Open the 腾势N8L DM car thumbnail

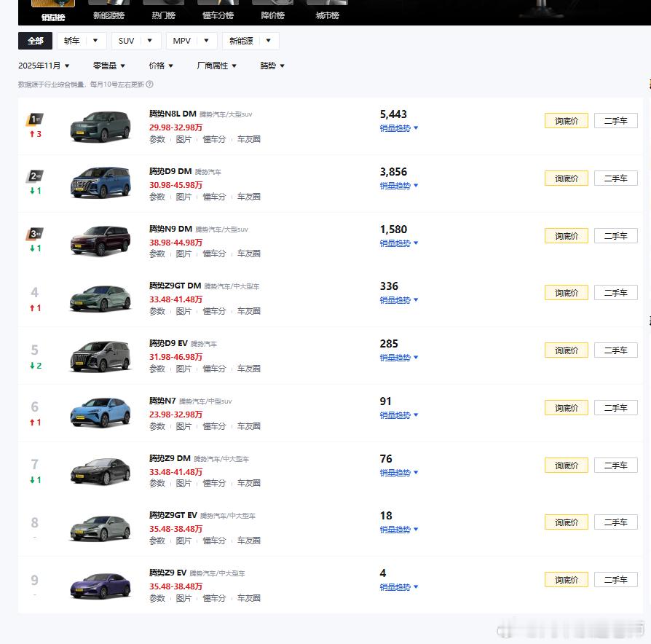(x=100, y=127)
